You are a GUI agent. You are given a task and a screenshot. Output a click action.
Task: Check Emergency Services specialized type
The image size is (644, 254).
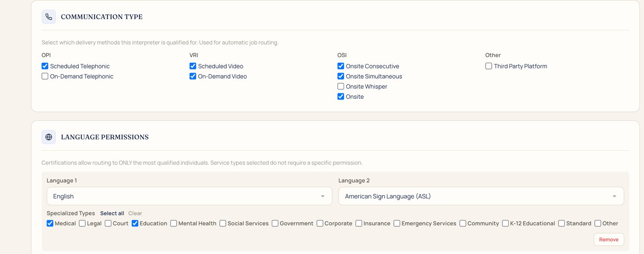pyautogui.click(x=397, y=224)
